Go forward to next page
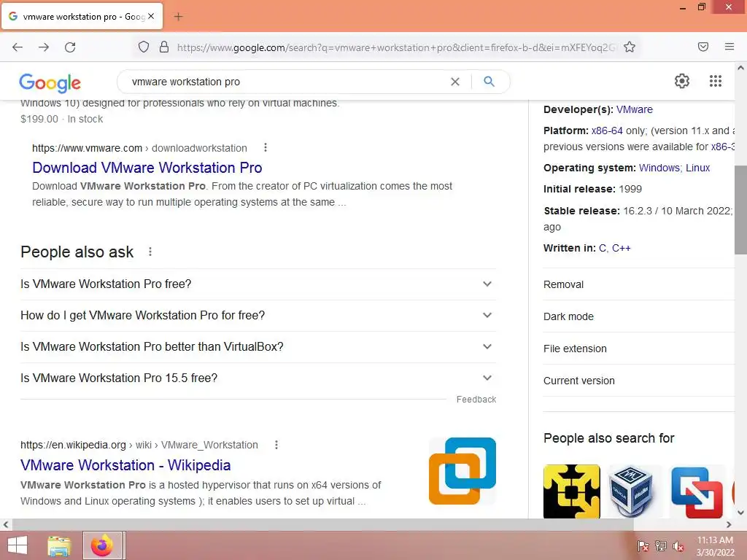747x560 pixels. (44, 47)
